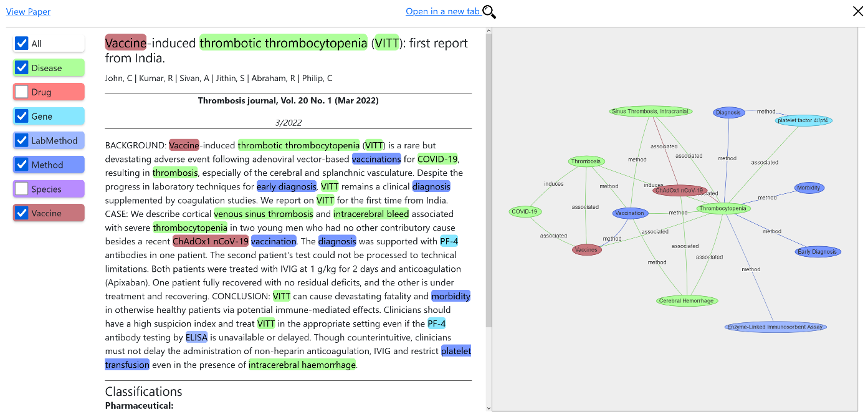Select the Sinus Thrombosis, Intracranial graph node

click(651, 112)
